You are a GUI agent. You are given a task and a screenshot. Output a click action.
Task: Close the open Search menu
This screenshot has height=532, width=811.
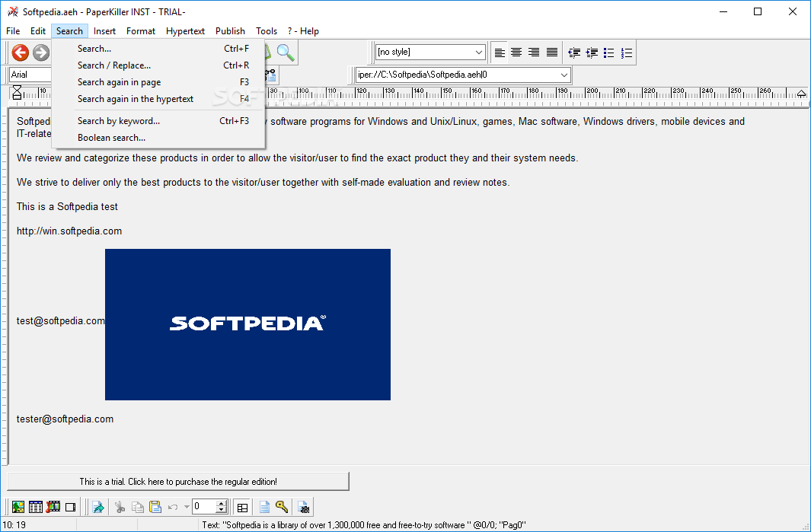coord(69,31)
